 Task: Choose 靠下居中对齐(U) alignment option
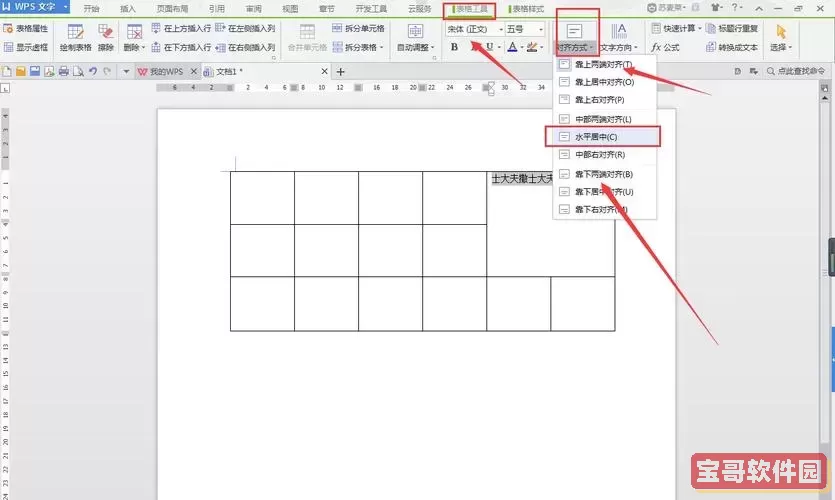(604, 192)
